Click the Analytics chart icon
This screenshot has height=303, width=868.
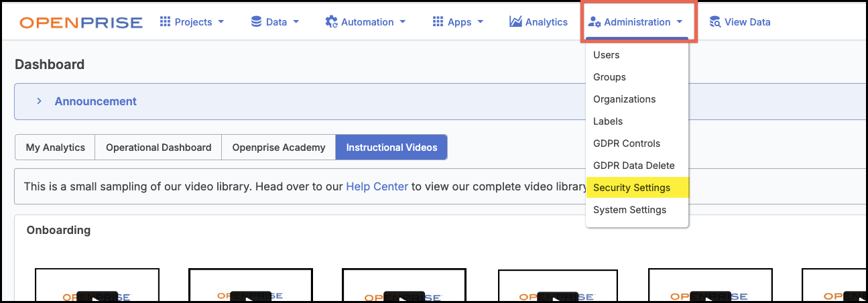tap(515, 21)
